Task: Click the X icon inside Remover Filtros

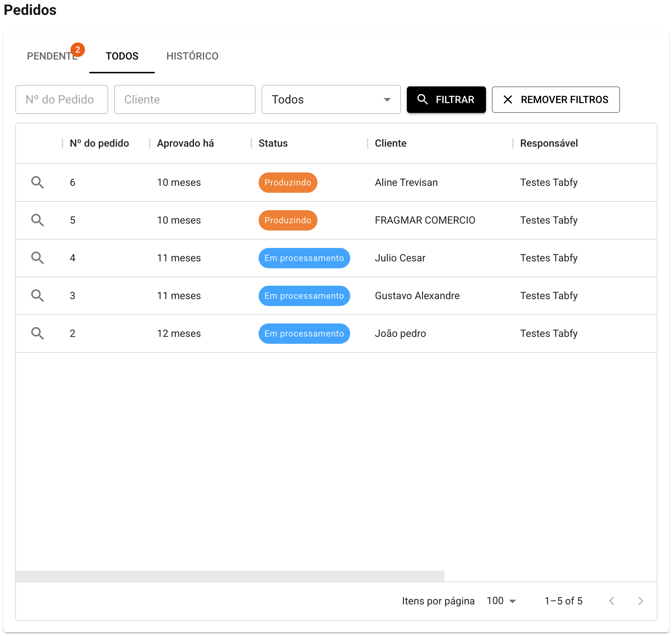Action: click(x=508, y=99)
